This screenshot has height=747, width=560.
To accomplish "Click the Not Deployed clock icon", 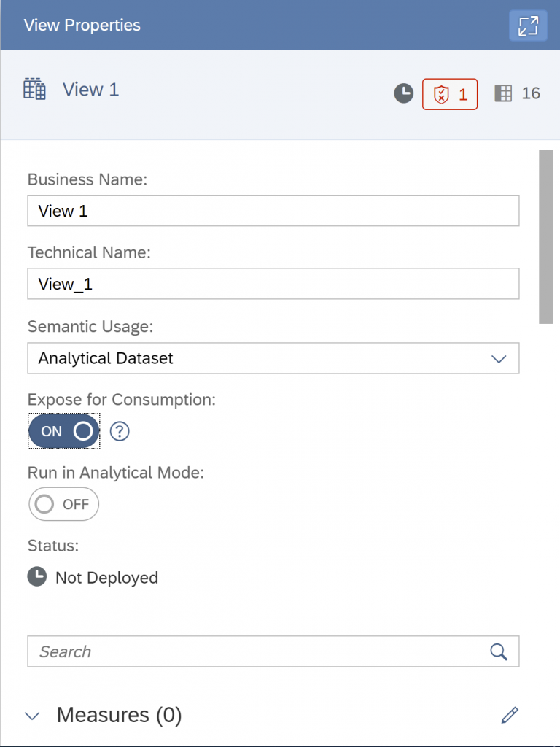I will click(x=37, y=577).
